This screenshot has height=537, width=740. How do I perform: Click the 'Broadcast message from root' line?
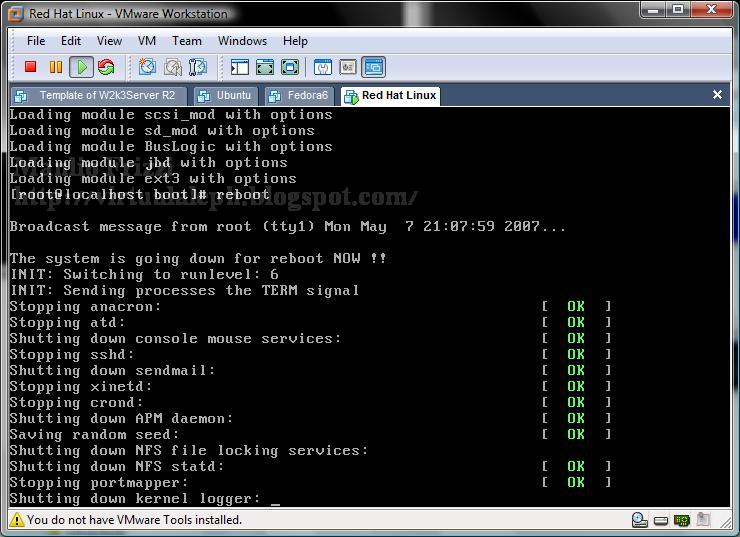pos(287,227)
